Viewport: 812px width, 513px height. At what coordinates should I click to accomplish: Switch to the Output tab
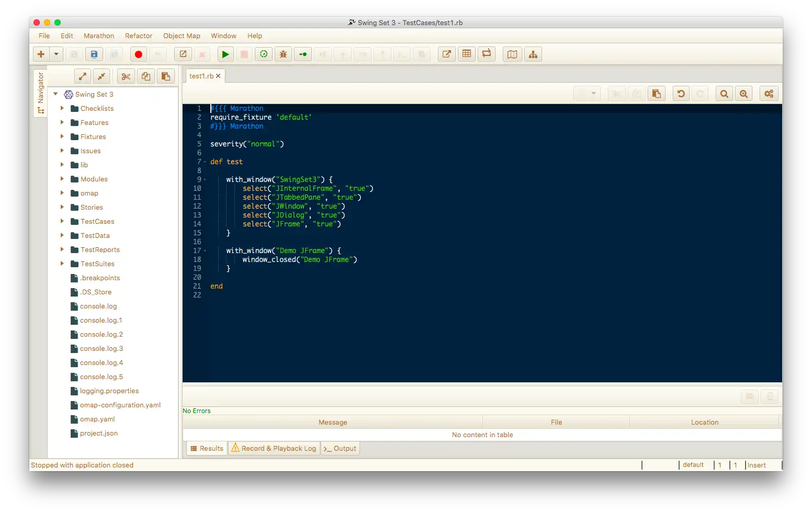pos(340,449)
